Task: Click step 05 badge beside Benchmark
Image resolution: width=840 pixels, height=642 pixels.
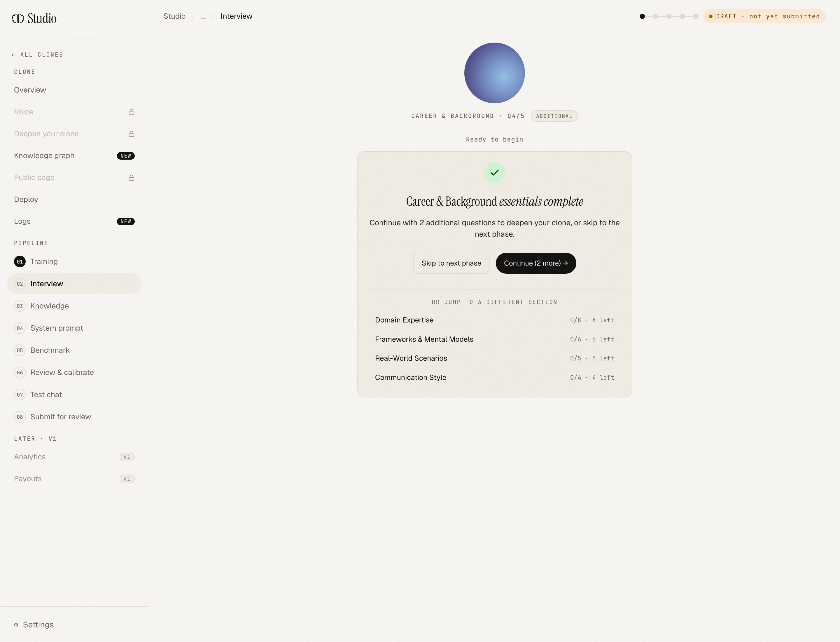Action: [20, 350]
